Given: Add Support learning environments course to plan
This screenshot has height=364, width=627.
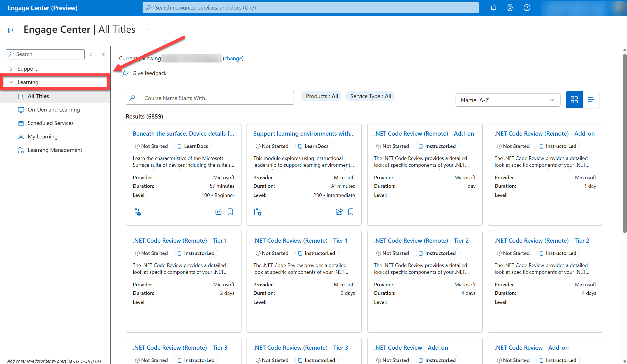Looking at the screenshot, I should point(257,212).
